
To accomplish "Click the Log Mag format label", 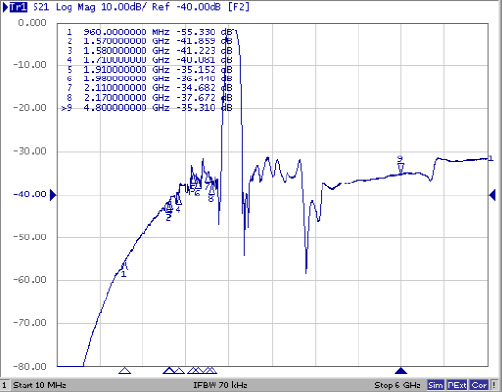I will [75, 7].
